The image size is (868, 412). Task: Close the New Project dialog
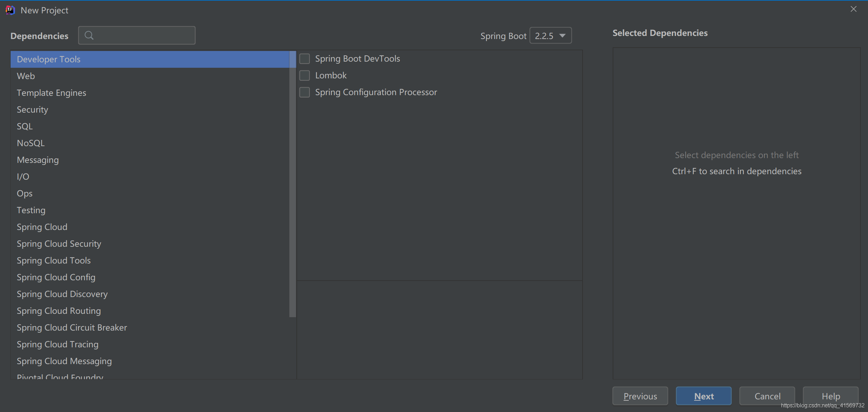[x=853, y=9]
